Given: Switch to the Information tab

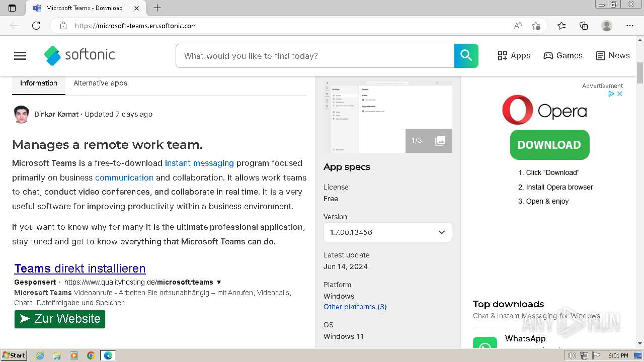Looking at the screenshot, I should pos(39,83).
